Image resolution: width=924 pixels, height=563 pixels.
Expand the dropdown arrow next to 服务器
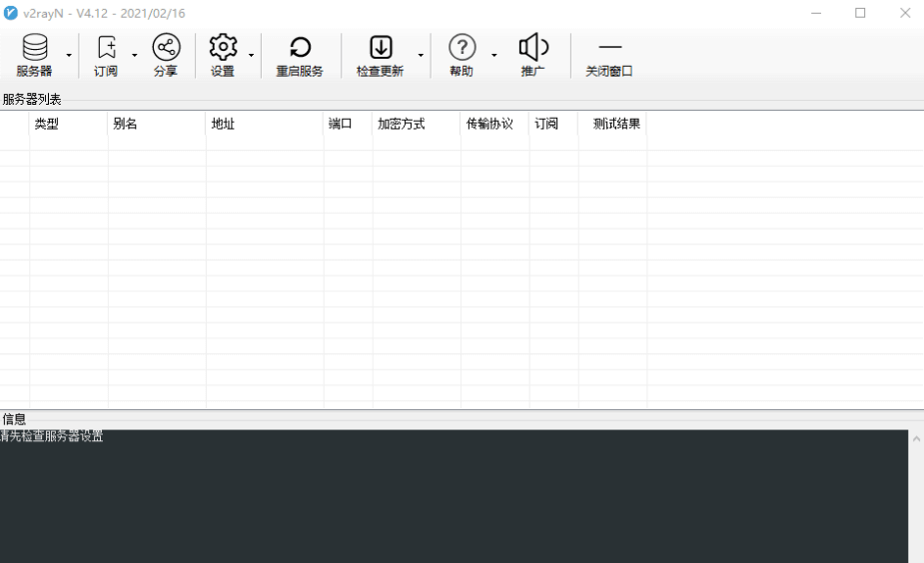point(69,55)
